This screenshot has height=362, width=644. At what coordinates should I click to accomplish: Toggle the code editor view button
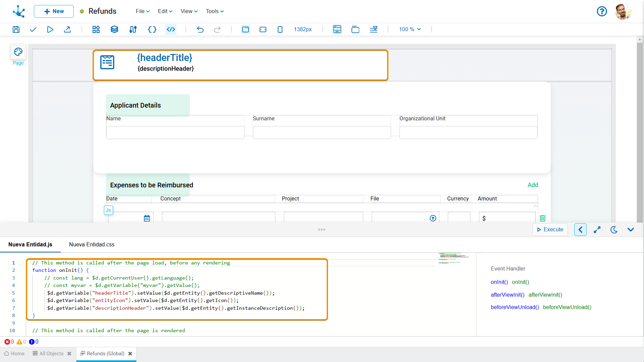[171, 29]
